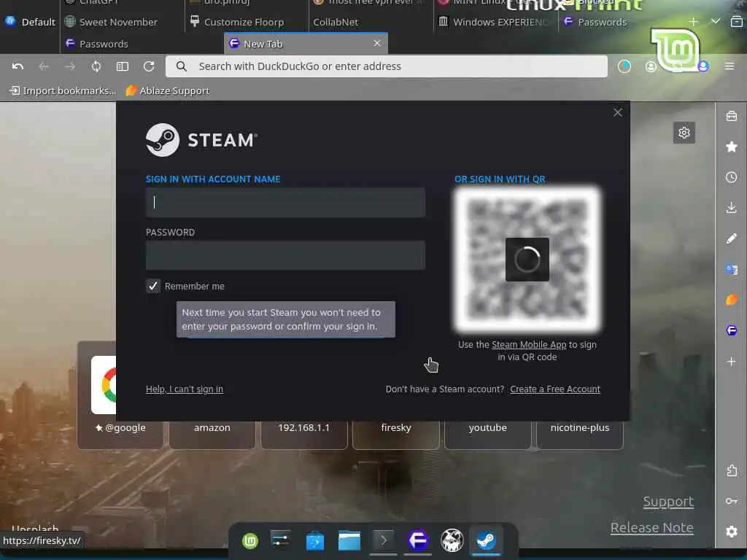Open the Notes pencil in the sidebar
Image resolution: width=747 pixels, height=560 pixels.
[x=731, y=238]
